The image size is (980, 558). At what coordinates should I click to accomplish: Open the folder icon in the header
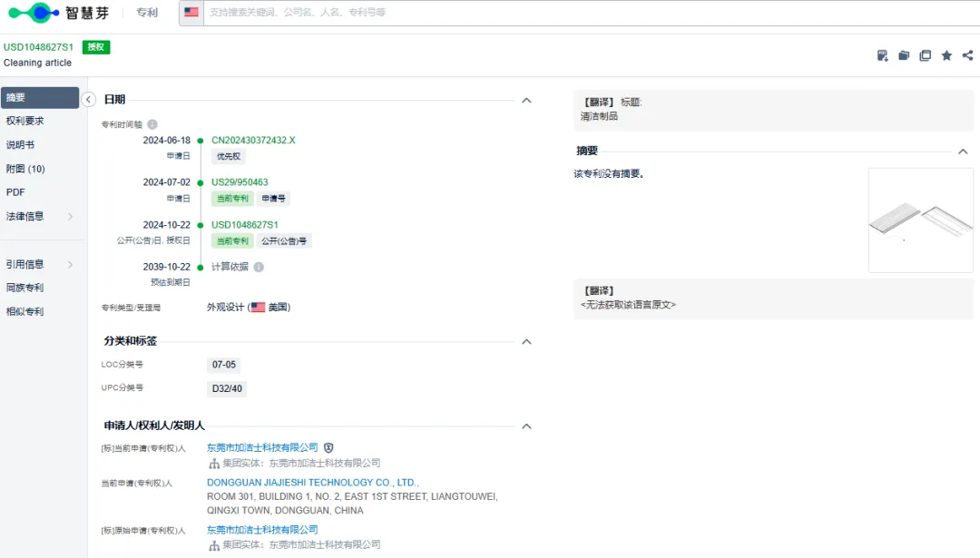(904, 55)
